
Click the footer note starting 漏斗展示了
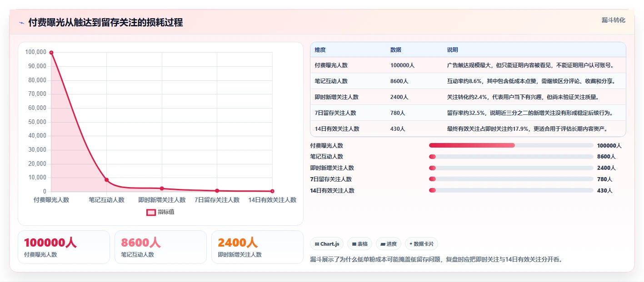(x=436, y=260)
